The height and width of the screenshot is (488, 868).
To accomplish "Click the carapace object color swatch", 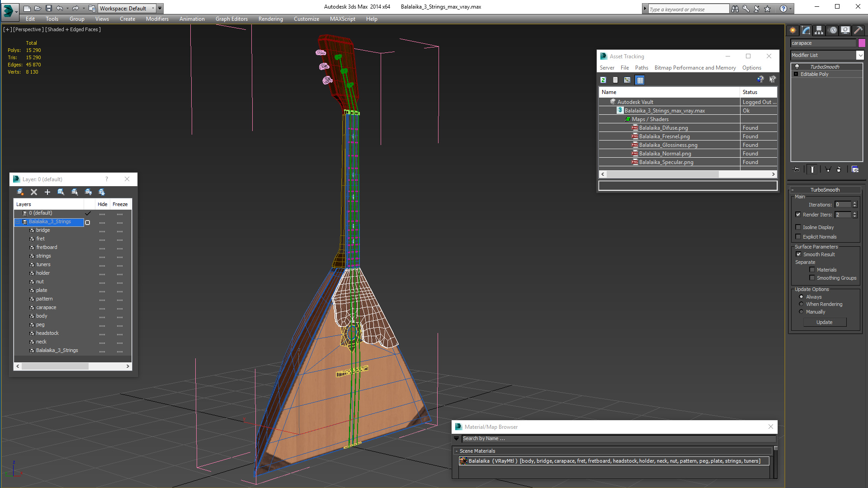I will click(x=862, y=43).
